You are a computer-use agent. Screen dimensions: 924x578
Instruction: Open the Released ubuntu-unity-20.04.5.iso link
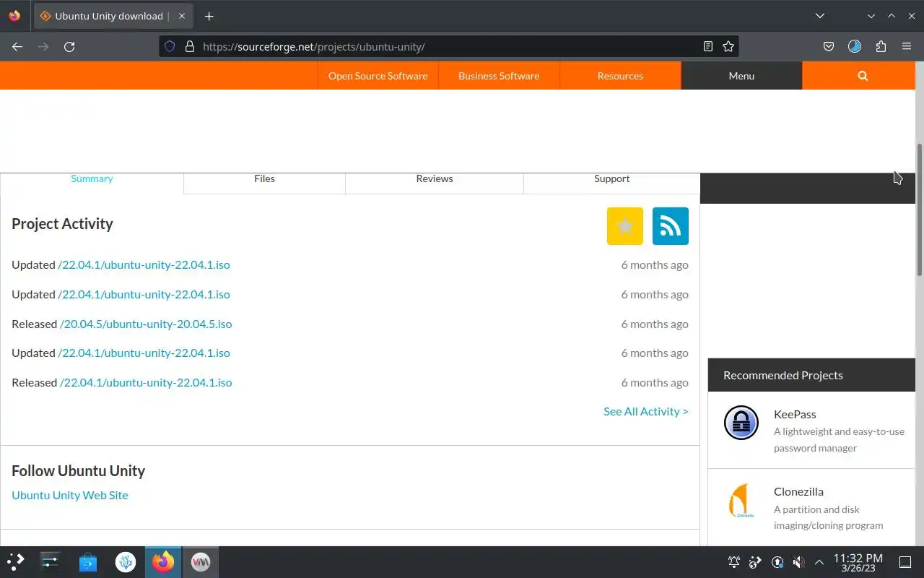click(146, 324)
